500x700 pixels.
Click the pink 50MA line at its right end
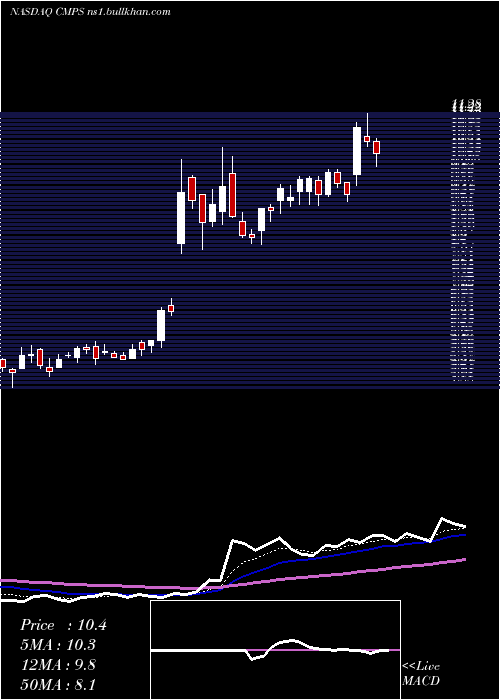click(463, 560)
